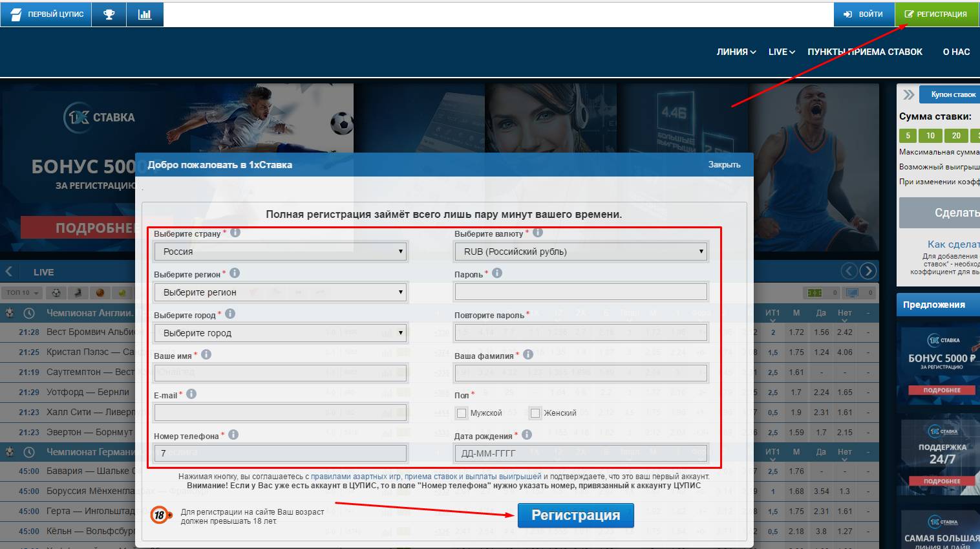The height and width of the screenshot is (549, 980).
Task: Select the football filter icon in LIVE bar
Action: click(56, 293)
